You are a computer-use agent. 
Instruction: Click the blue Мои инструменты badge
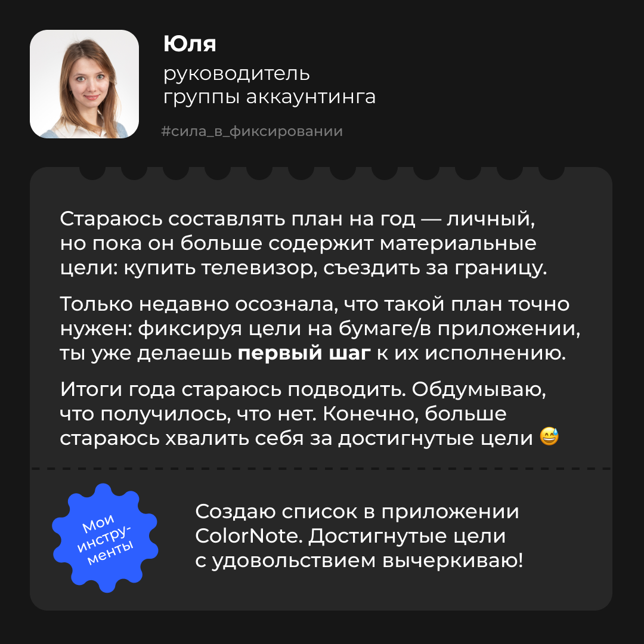click(106, 537)
